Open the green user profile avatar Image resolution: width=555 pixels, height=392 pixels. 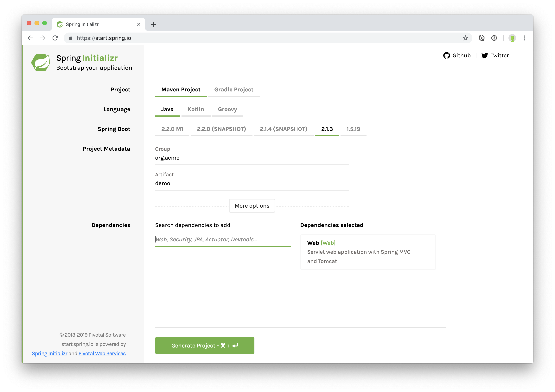[x=512, y=38]
